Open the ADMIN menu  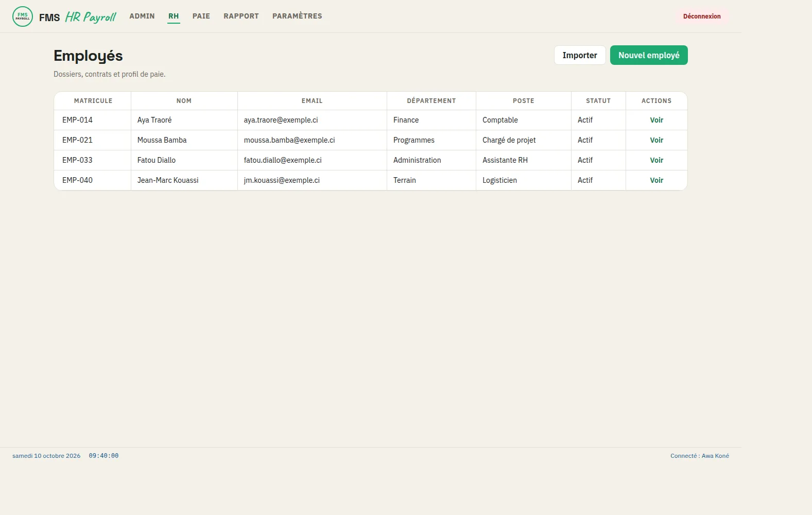pos(142,16)
